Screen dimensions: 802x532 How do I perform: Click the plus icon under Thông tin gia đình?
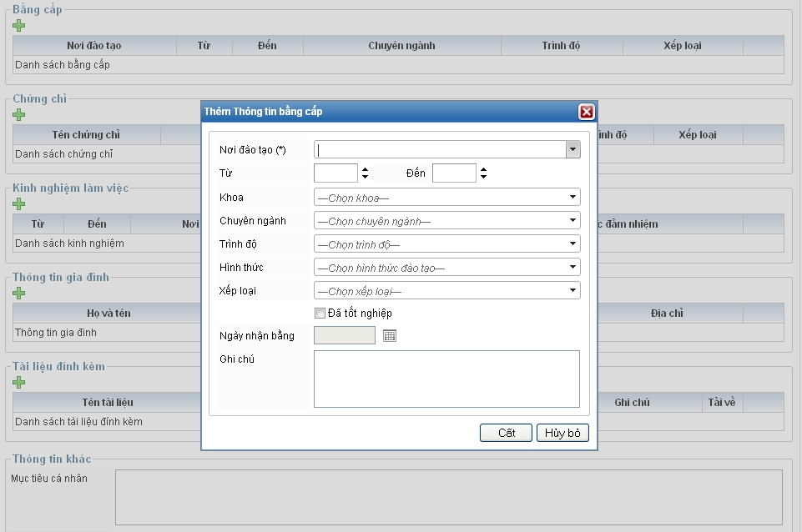click(19, 293)
